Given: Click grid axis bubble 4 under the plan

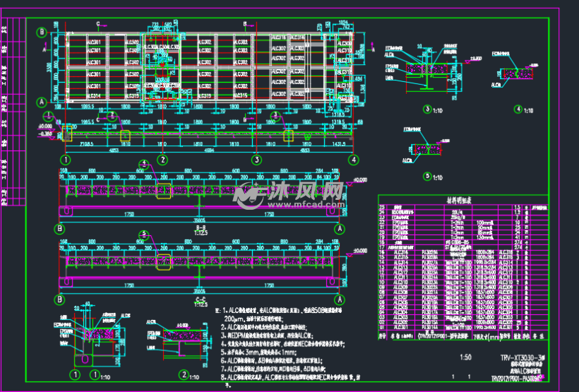Looking at the screenshot, I should click(x=352, y=160).
